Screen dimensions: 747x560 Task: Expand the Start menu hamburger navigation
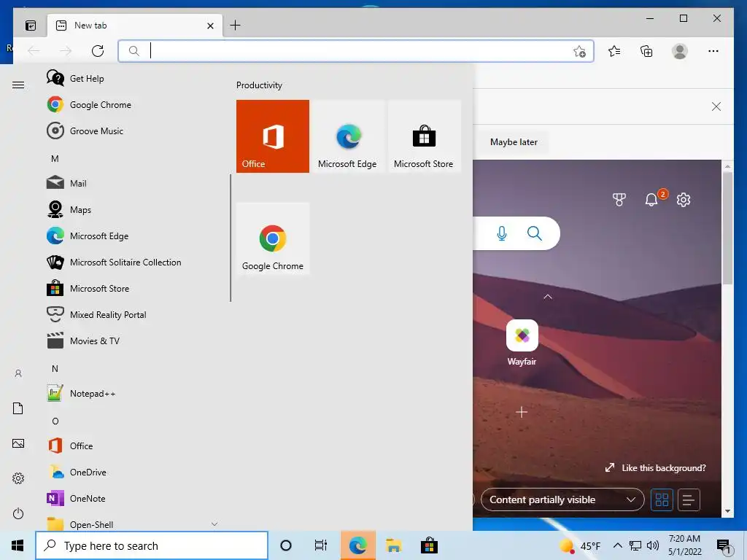pos(18,85)
